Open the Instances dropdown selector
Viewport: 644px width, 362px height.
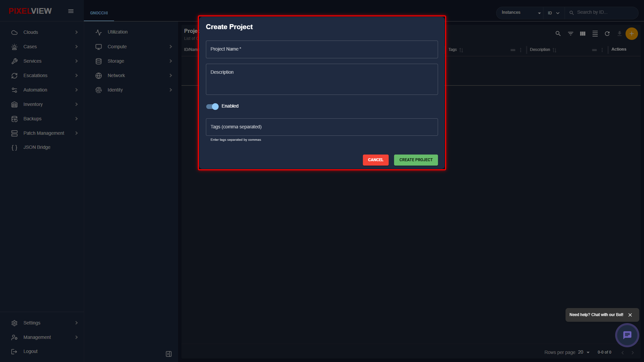point(521,13)
